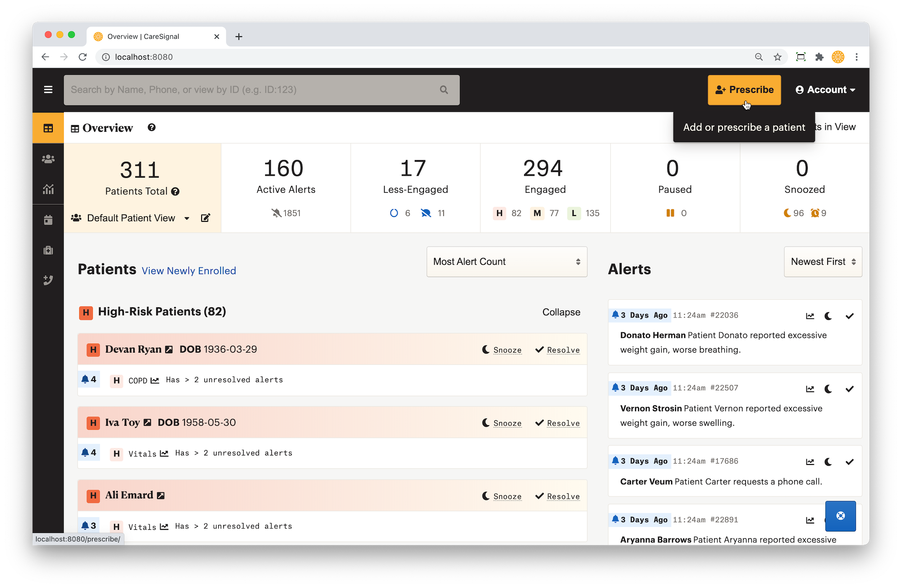Open the Patients group sidebar icon

coord(48,159)
